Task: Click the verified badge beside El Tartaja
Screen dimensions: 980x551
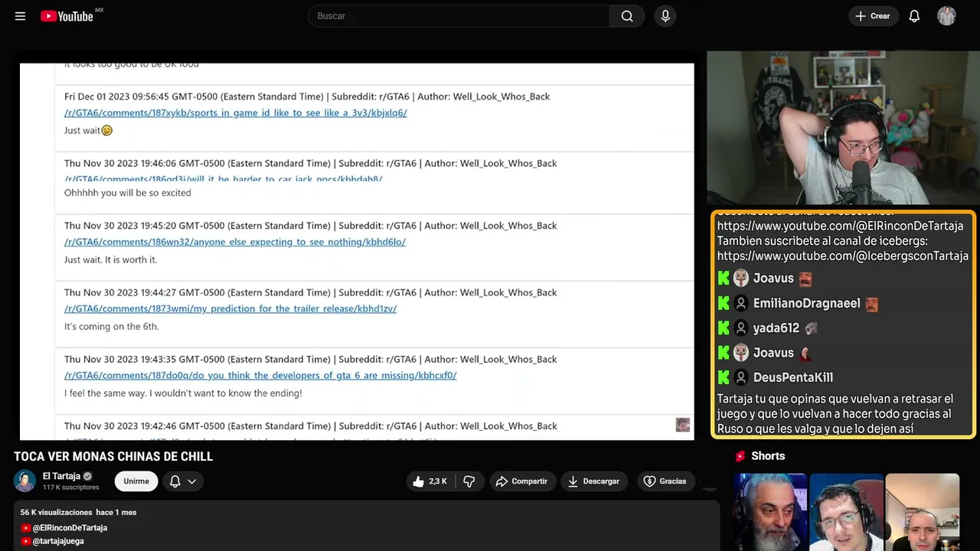Action: (x=87, y=476)
